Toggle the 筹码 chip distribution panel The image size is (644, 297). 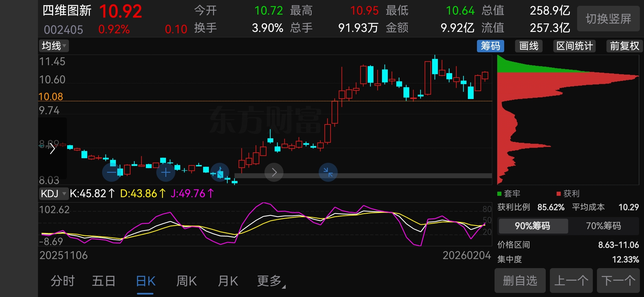490,46
